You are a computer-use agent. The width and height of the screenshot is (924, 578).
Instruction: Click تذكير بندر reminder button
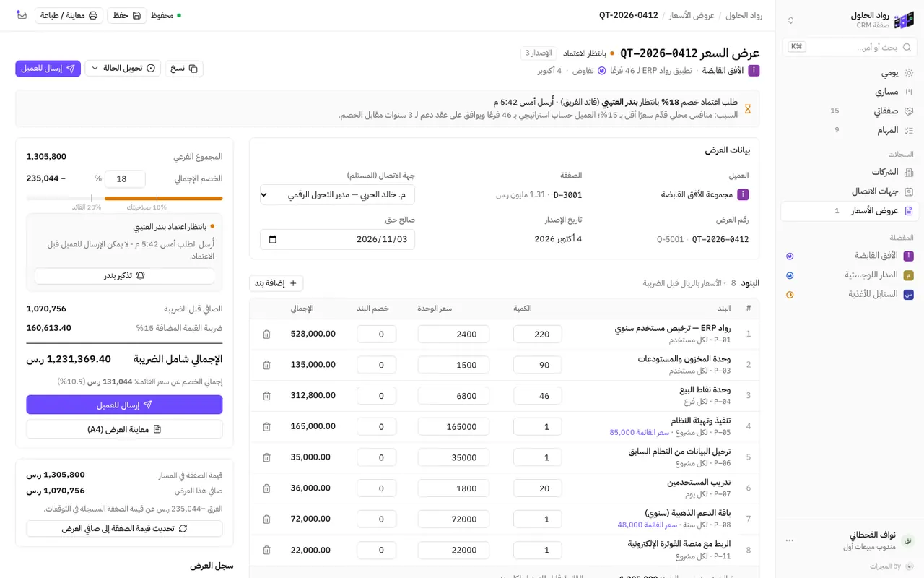click(124, 276)
